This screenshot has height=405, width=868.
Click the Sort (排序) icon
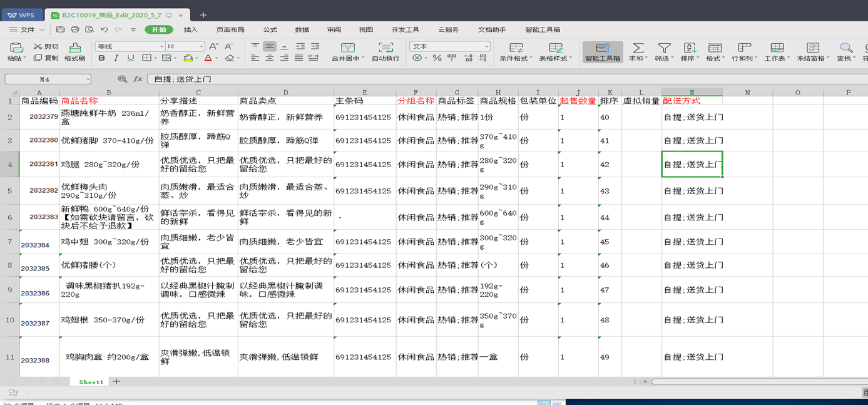pyautogui.click(x=690, y=48)
